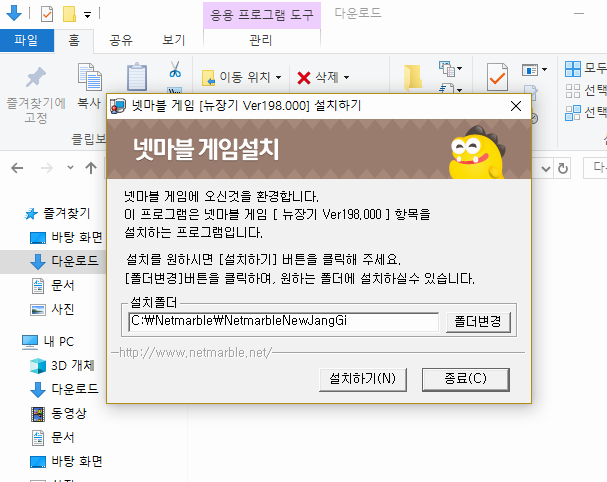Image resolution: width=607 pixels, height=482 pixels.
Task: Close the Netmarble installer dialog
Action: click(516, 106)
